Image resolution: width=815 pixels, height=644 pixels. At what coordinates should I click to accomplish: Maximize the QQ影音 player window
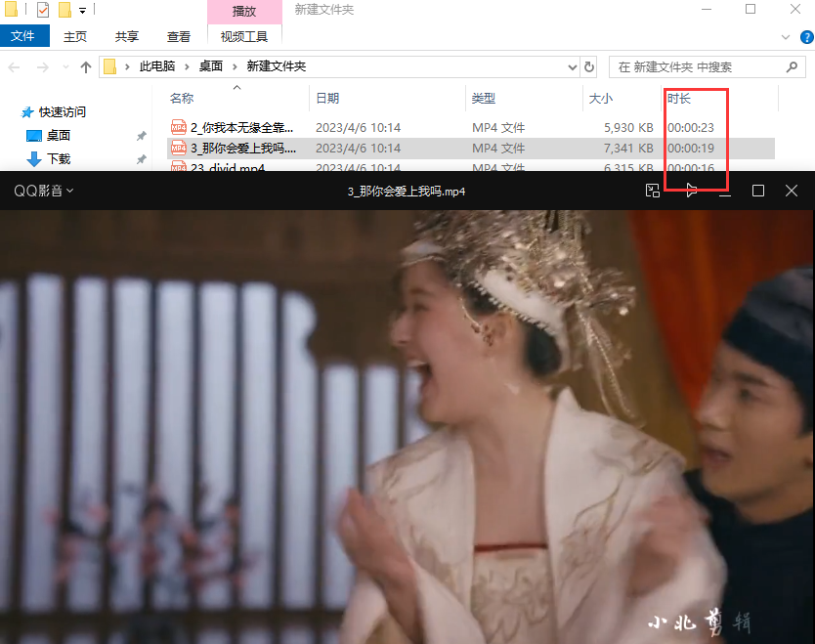757,191
